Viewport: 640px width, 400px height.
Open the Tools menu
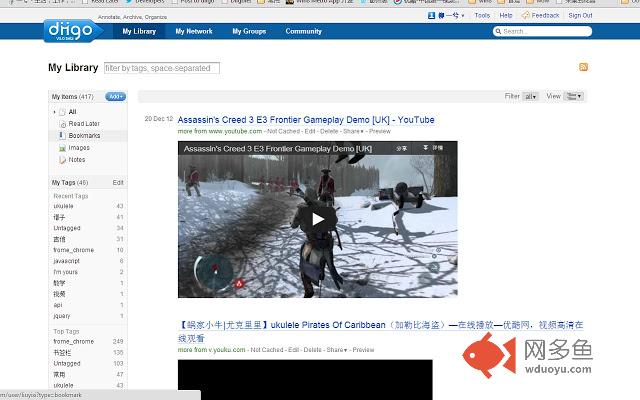pyautogui.click(x=482, y=16)
